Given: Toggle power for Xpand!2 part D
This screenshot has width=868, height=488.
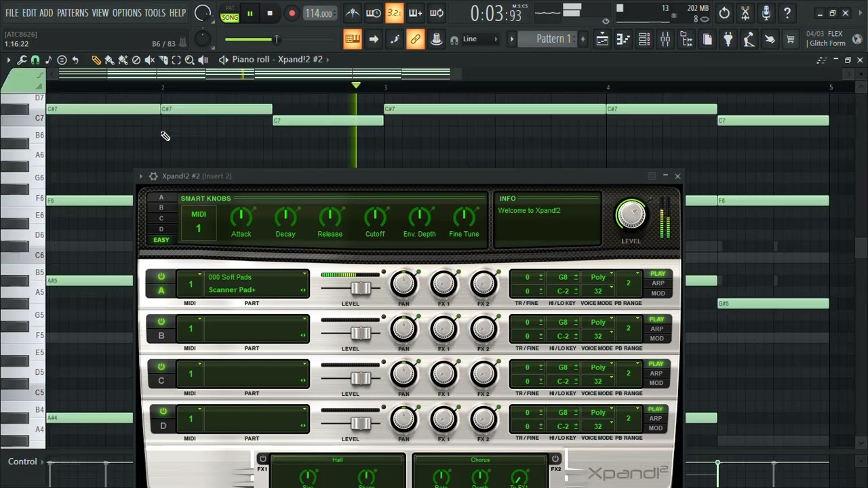Looking at the screenshot, I should coord(163,411).
